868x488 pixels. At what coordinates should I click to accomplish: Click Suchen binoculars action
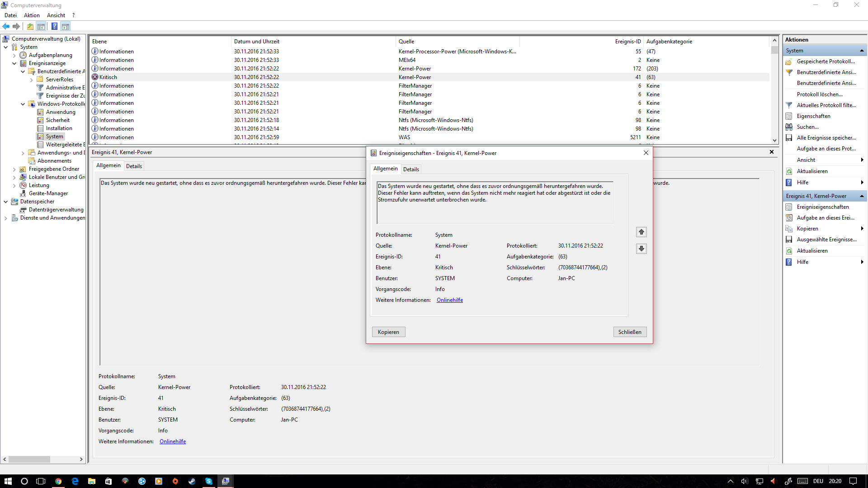click(807, 127)
